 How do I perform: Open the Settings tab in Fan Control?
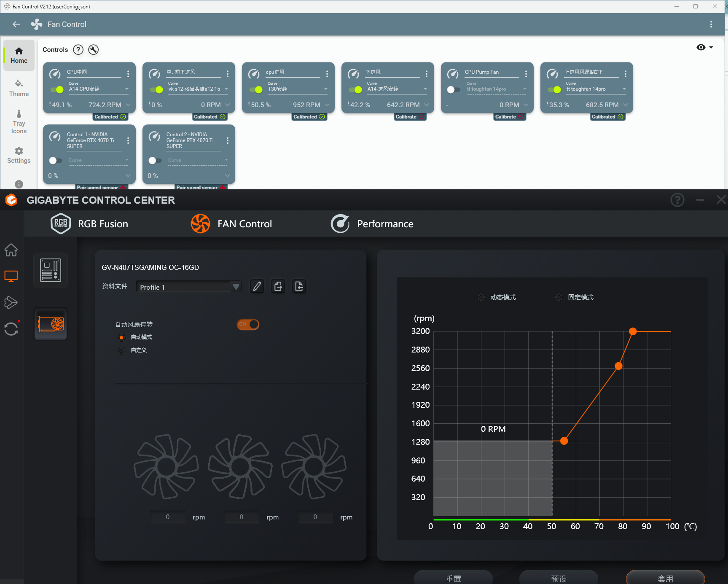(x=19, y=155)
